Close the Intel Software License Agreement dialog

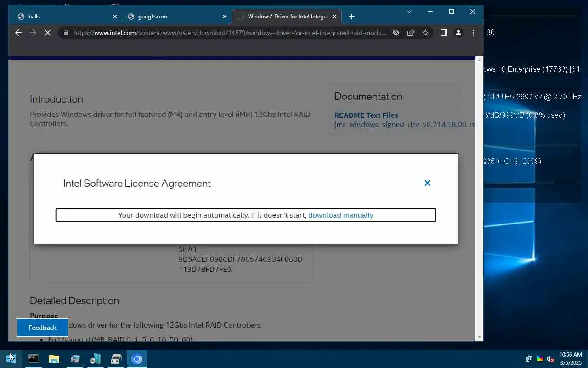coord(427,183)
